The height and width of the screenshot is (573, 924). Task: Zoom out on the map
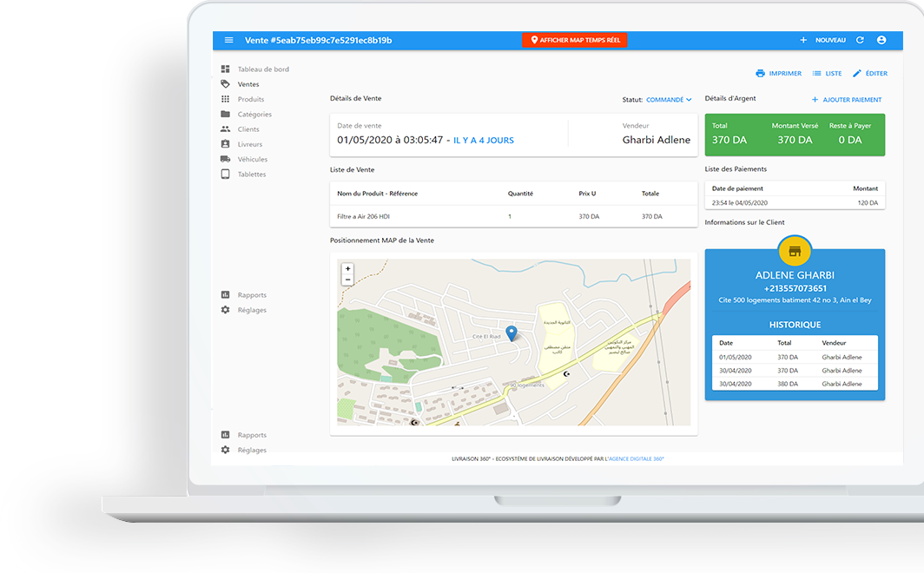pyautogui.click(x=348, y=280)
